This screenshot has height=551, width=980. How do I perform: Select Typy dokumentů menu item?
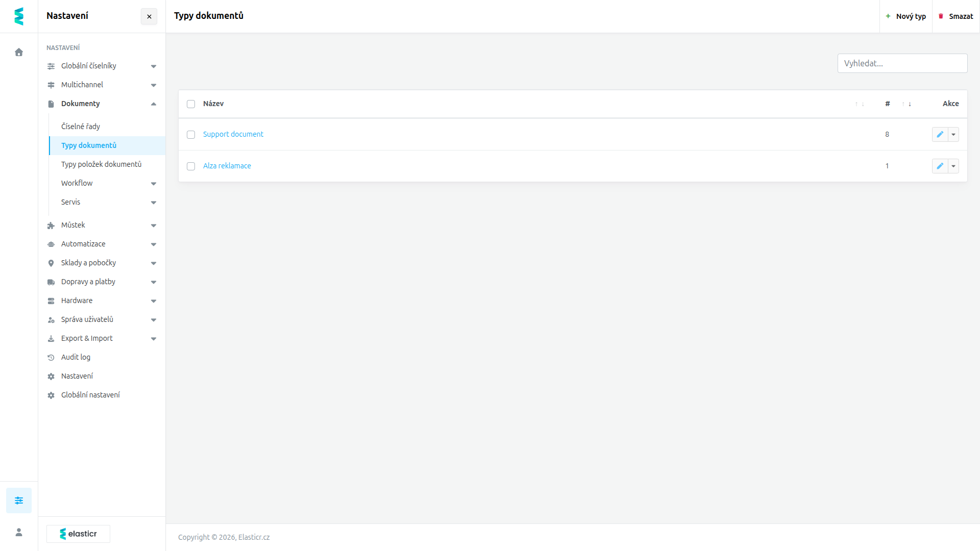(107, 145)
